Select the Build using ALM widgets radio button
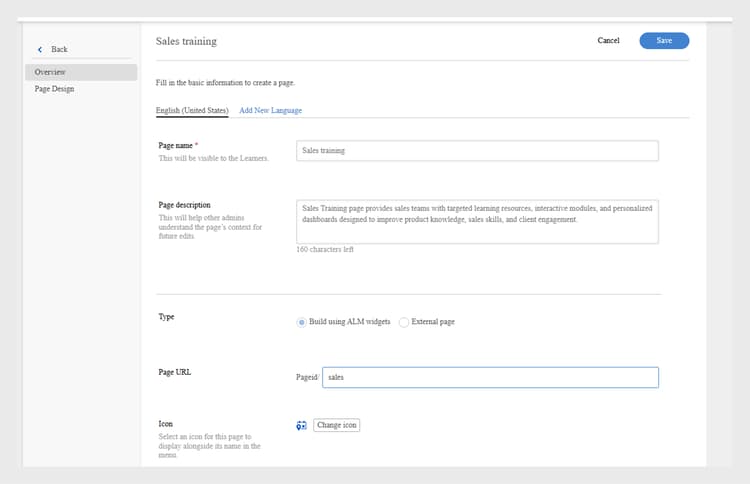The image size is (750, 484). 302,322
